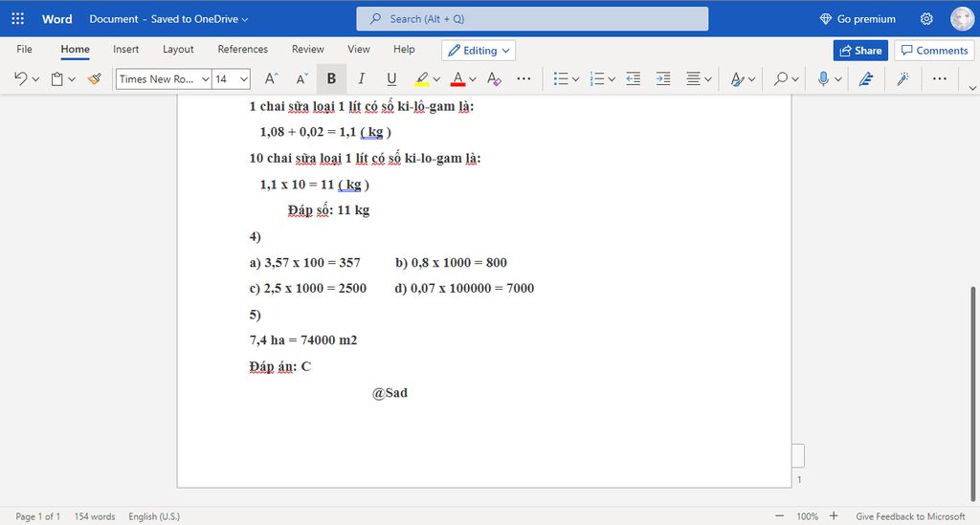Click the Clear Formatting icon
The image size is (980, 525).
(x=494, y=78)
